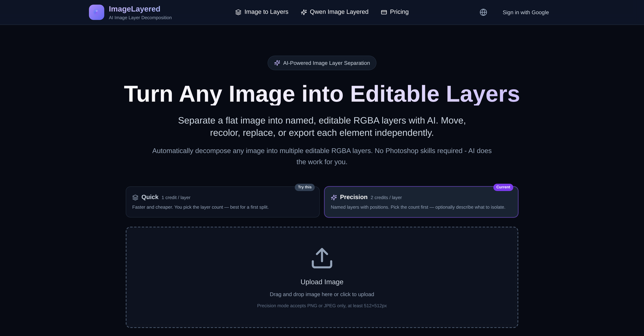This screenshot has width=644, height=336.
Task: Click the 'Turn Any Image into Editable Layers' heading
Action: (x=322, y=94)
